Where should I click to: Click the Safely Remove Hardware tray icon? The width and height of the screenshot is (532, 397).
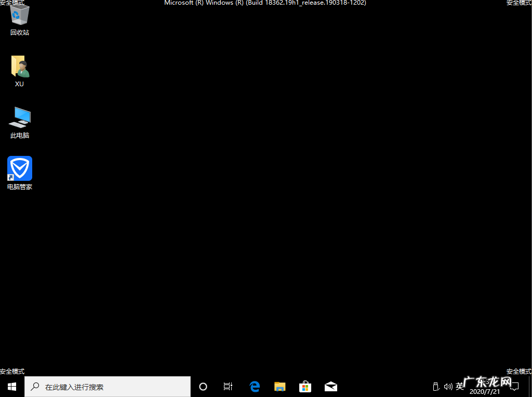point(435,387)
